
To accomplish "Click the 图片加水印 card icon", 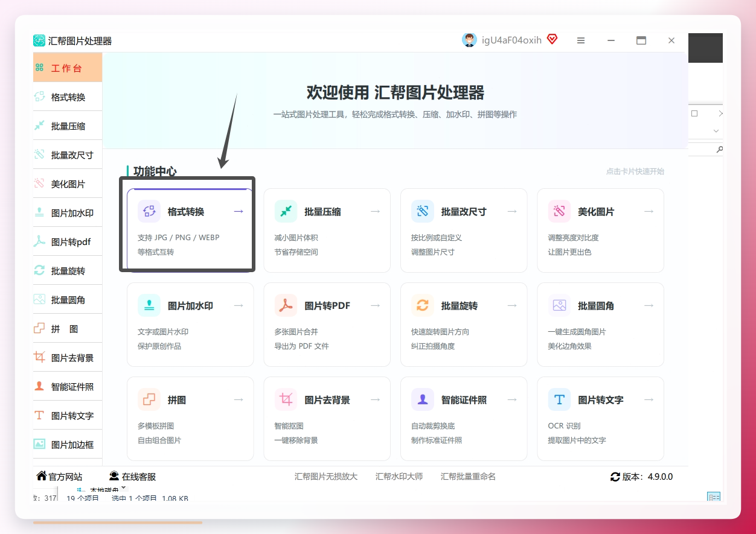I will tap(149, 305).
